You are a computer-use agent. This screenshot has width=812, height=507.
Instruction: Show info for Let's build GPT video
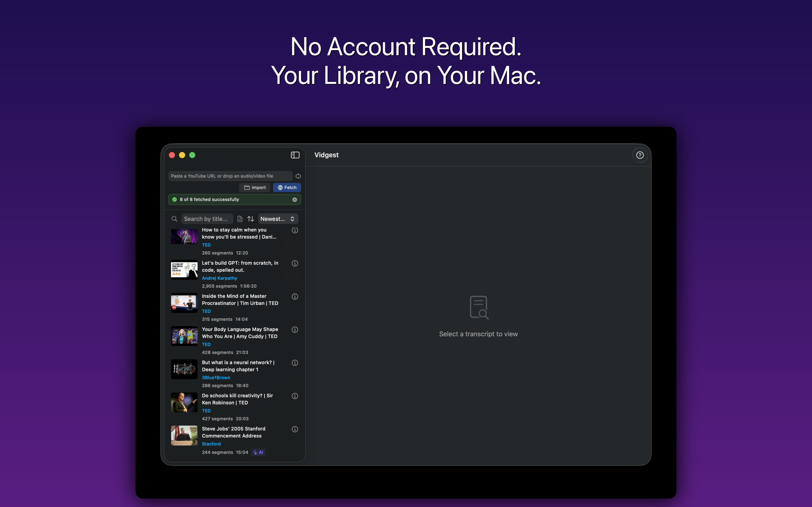tap(295, 264)
